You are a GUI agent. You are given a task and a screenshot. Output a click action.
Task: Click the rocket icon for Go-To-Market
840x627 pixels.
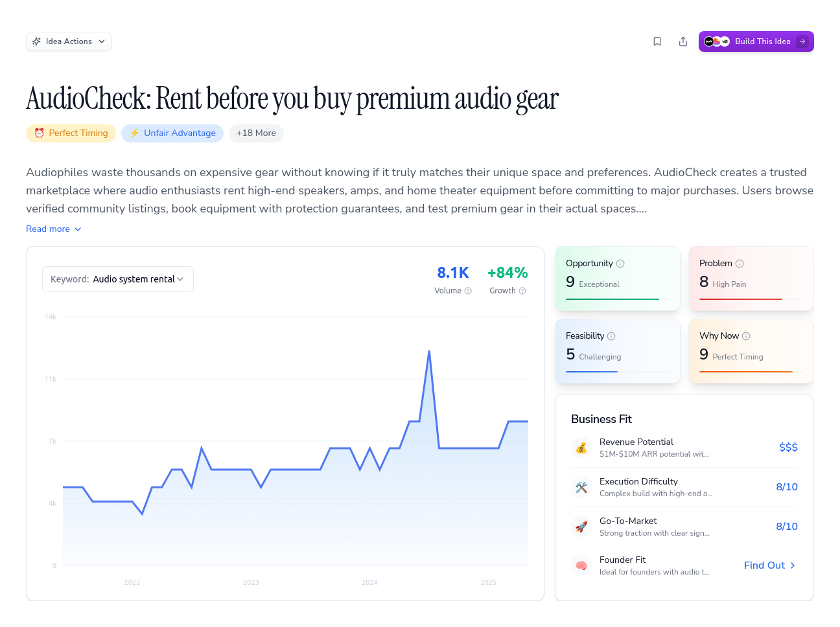tap(581, 527)
